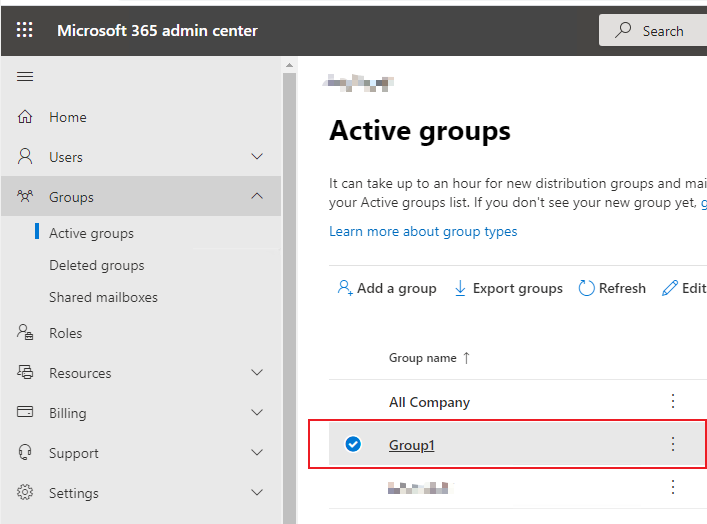Click the Users person icon

(x=25, y=156)
